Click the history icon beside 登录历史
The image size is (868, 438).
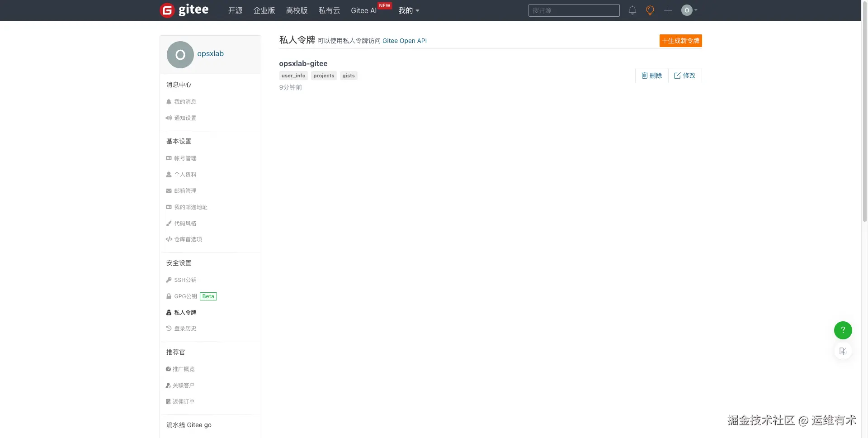(x=169, y=328)
